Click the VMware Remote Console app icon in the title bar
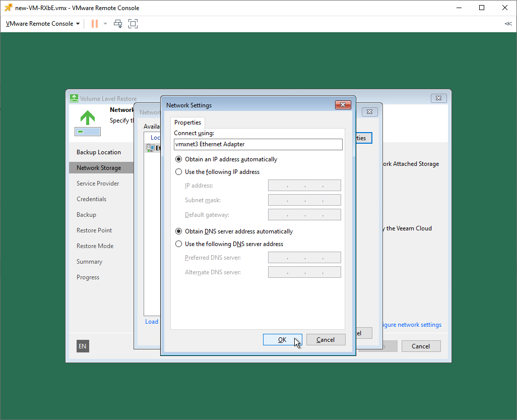The image size is (517, 420). coord(8,8)
